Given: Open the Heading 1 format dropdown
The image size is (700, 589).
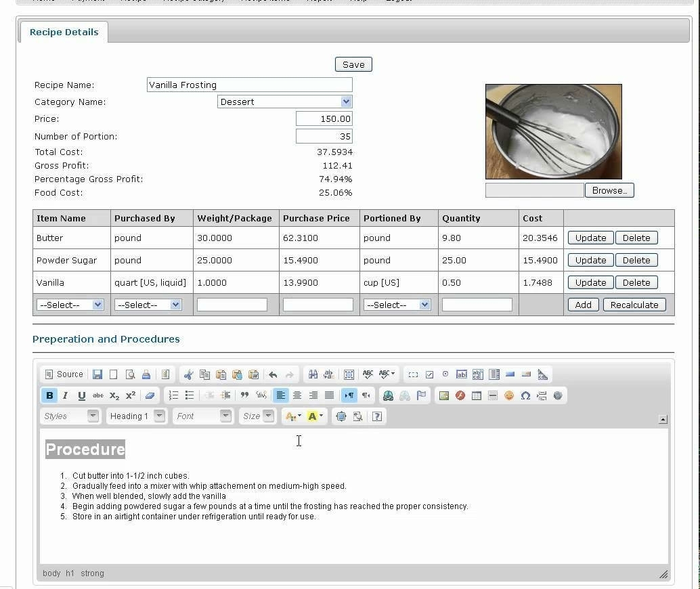Looking at the screenshot, I should (137, 416).
